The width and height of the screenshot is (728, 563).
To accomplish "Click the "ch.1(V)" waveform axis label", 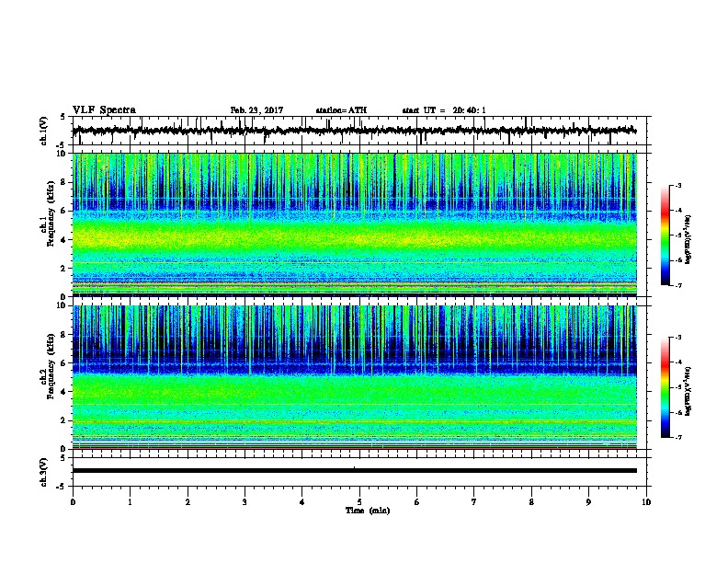I will pos(44,130).
